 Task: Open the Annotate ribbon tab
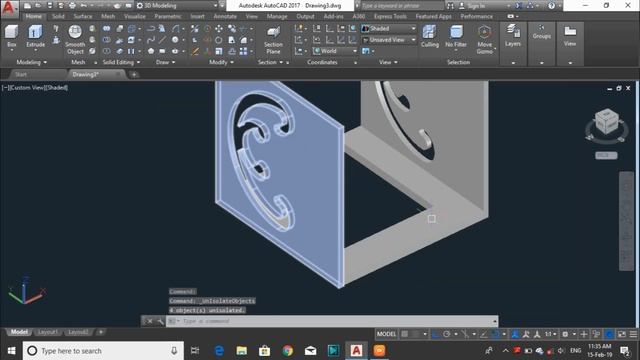click(x=225, y=16)
